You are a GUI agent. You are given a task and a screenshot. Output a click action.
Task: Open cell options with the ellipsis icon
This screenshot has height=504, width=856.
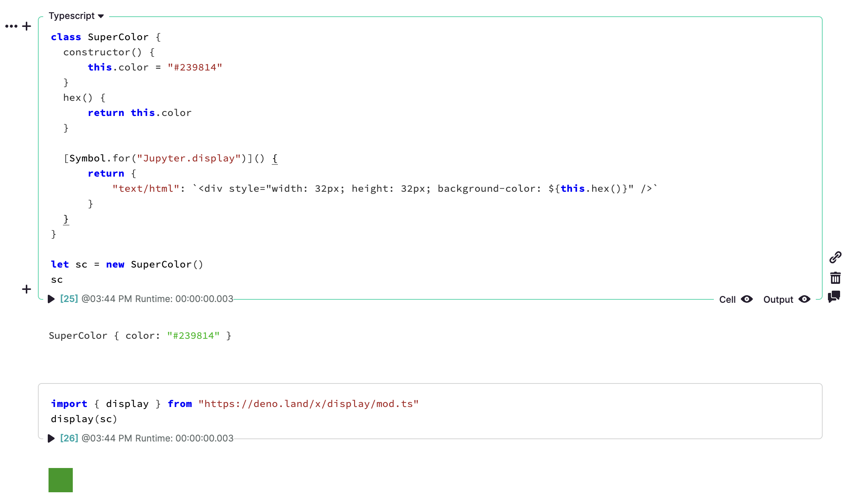[12, 26]
